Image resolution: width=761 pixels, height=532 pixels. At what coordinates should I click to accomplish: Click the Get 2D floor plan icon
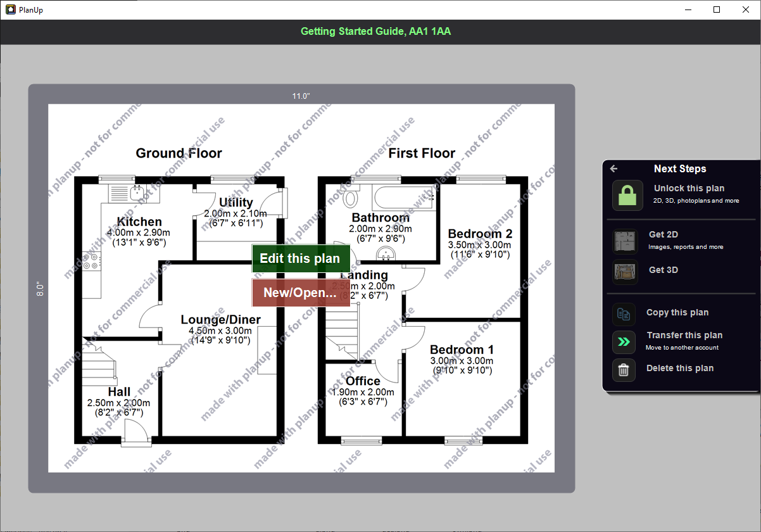click(625, 241)
